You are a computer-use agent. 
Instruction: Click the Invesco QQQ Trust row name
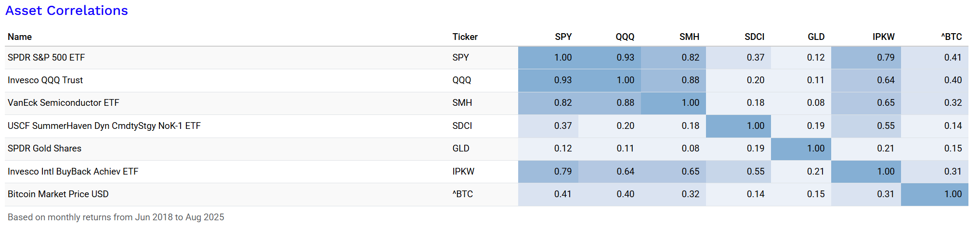point(45,80)
